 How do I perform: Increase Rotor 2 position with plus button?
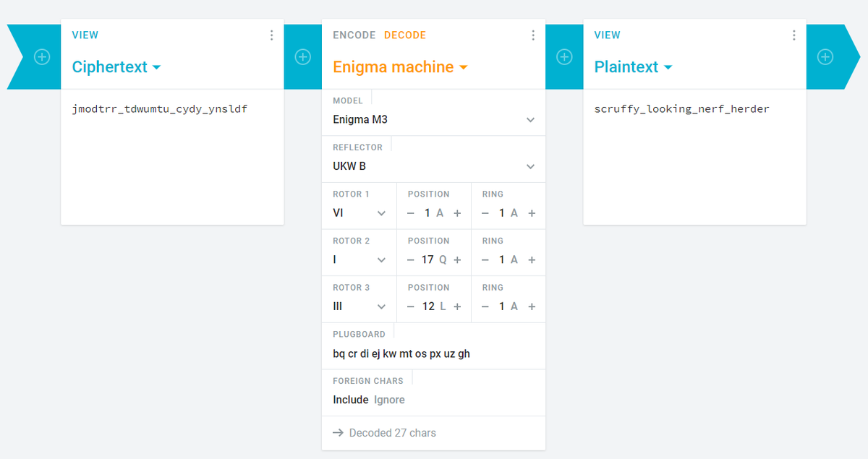coord(456,259)
